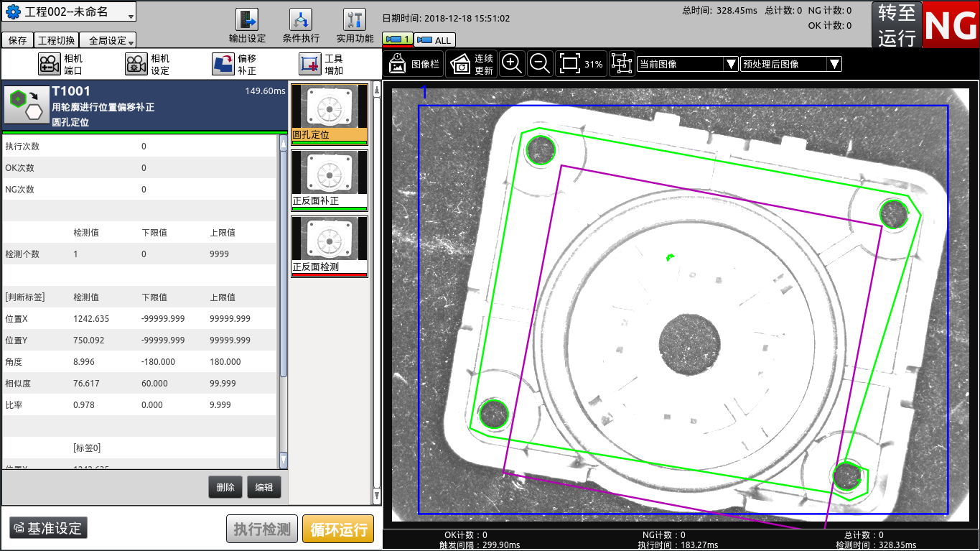
Task: Select camera tab 1
Action: [398, 40]
